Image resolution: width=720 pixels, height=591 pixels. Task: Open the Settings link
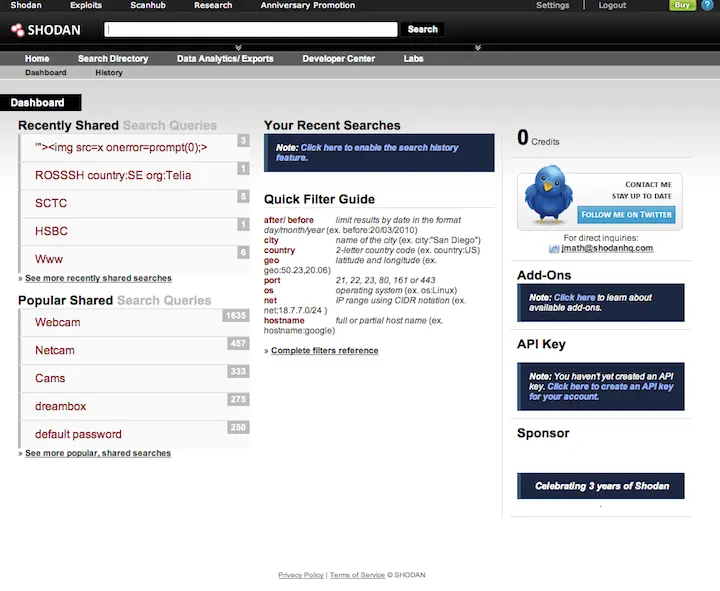coord(552,5)
